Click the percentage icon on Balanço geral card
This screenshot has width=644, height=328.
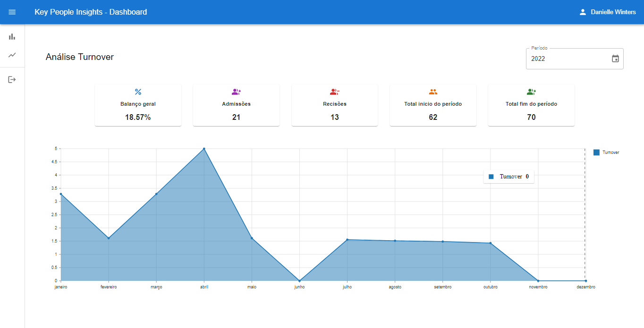point(138,92)
